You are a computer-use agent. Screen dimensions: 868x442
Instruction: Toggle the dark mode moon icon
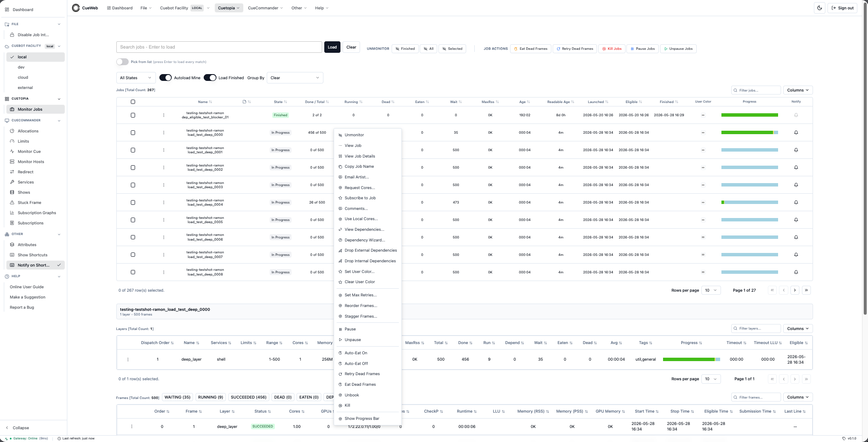[x=819, y=8]
